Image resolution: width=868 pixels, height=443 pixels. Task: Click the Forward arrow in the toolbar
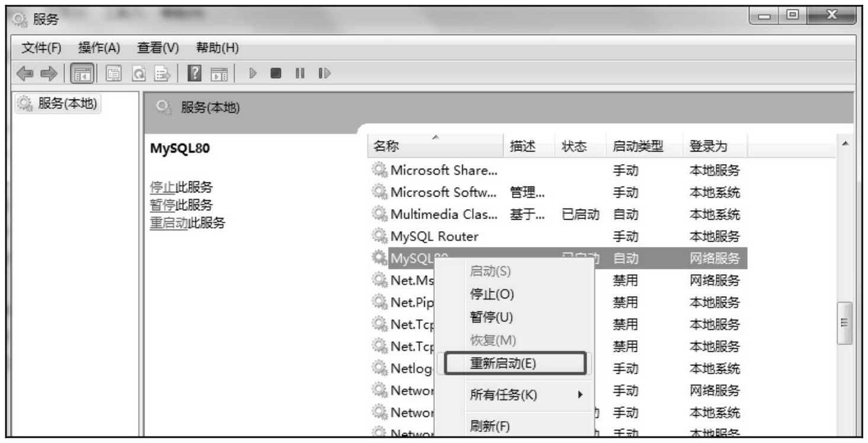pos(48,73)
